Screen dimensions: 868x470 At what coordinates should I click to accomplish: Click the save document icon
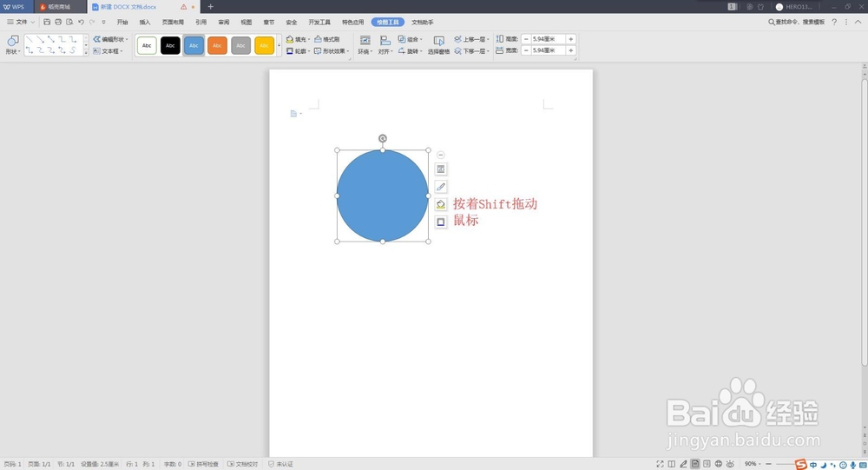click(x=47, y=23)
